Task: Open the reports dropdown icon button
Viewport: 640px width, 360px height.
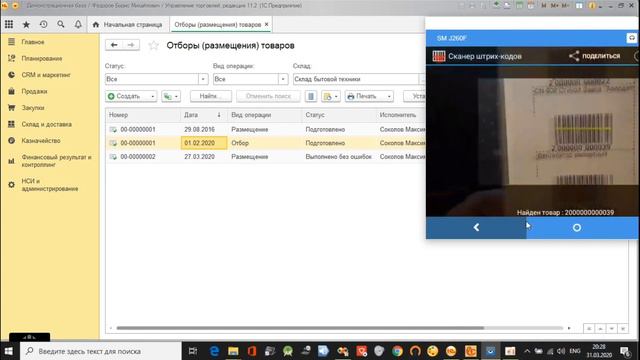Action: click(x=331, y=96)
